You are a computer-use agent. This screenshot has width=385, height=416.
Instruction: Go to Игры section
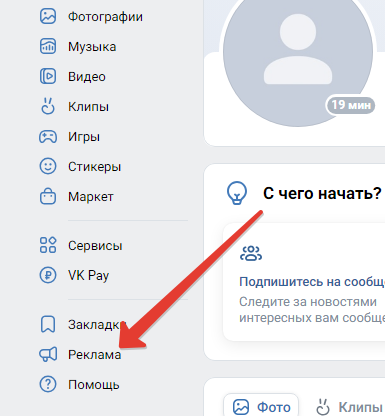84,137
